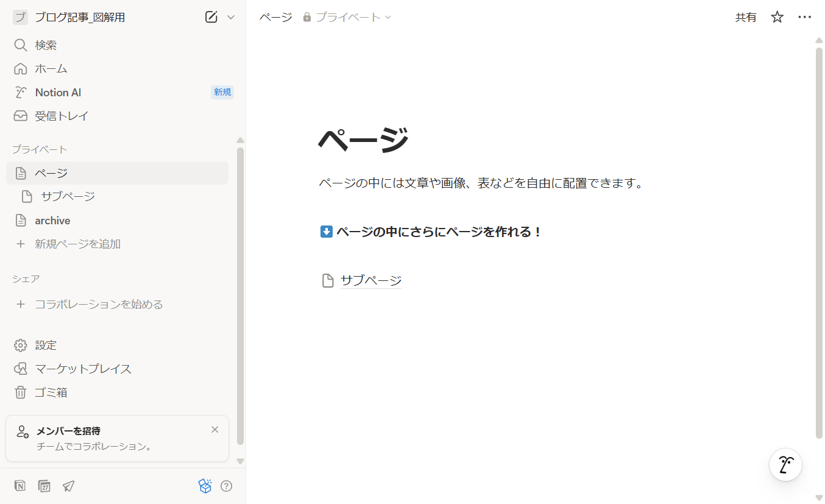Click 新規ページを追加 in sidebar
Image resolution: width=825 pixels, height=504 pixels.
click(x=77, y=244)
